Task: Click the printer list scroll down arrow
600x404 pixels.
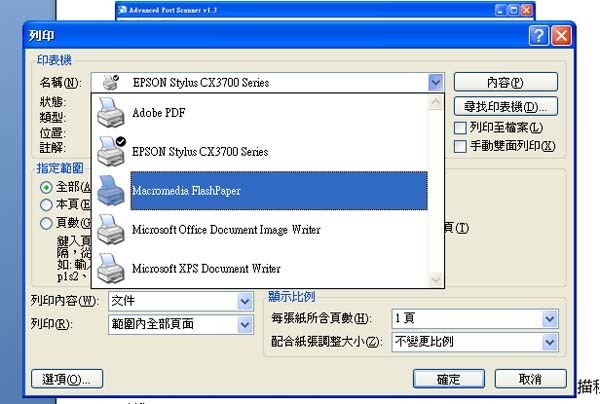Action: 435,279
